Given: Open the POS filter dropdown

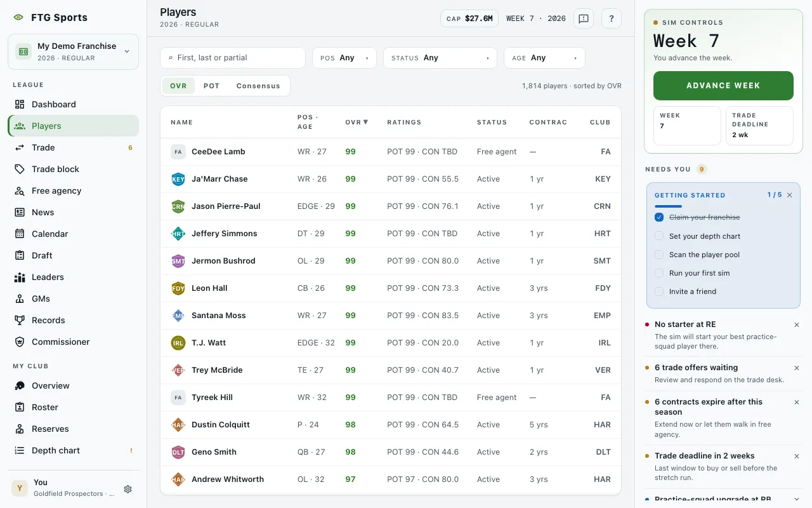Looking at the screenshot, I should pyautogui.click(x=344, y=58).
